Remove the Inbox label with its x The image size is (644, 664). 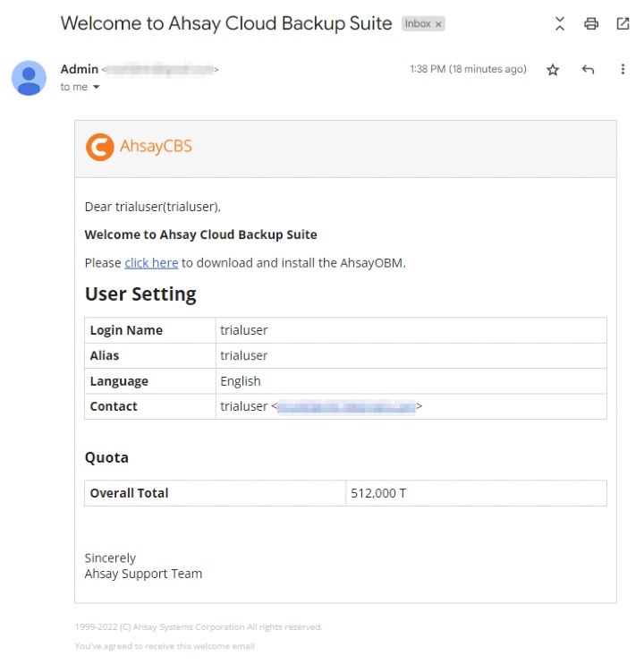pos(438,24)
